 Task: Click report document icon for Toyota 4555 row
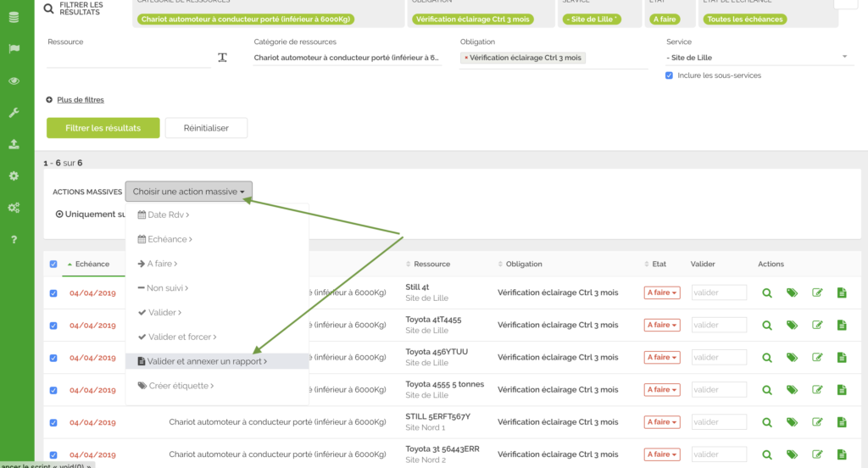point(842,390)
